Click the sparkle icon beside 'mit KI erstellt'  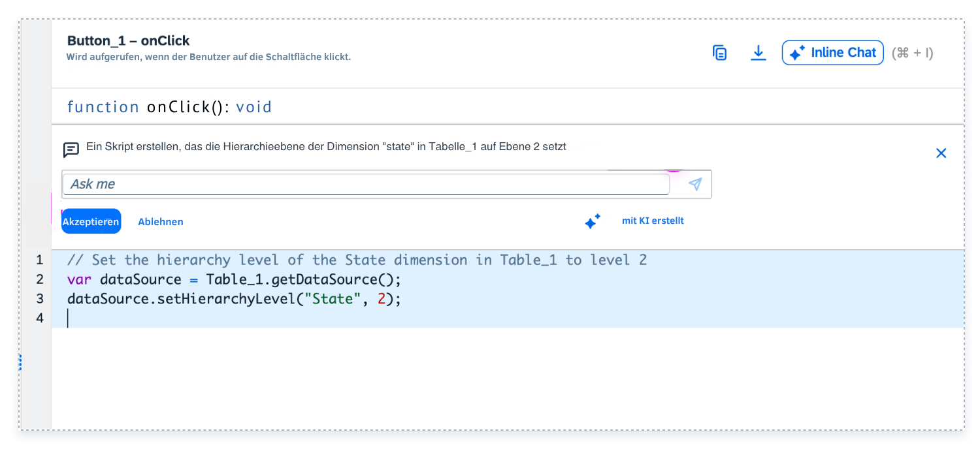pyautogui.click(x=593, y=221)
